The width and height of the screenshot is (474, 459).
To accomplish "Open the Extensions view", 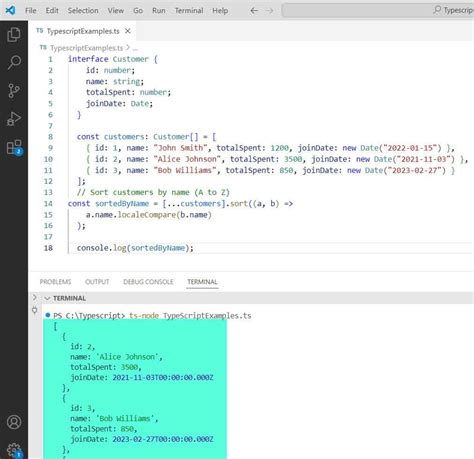I will tap(14, 147).
